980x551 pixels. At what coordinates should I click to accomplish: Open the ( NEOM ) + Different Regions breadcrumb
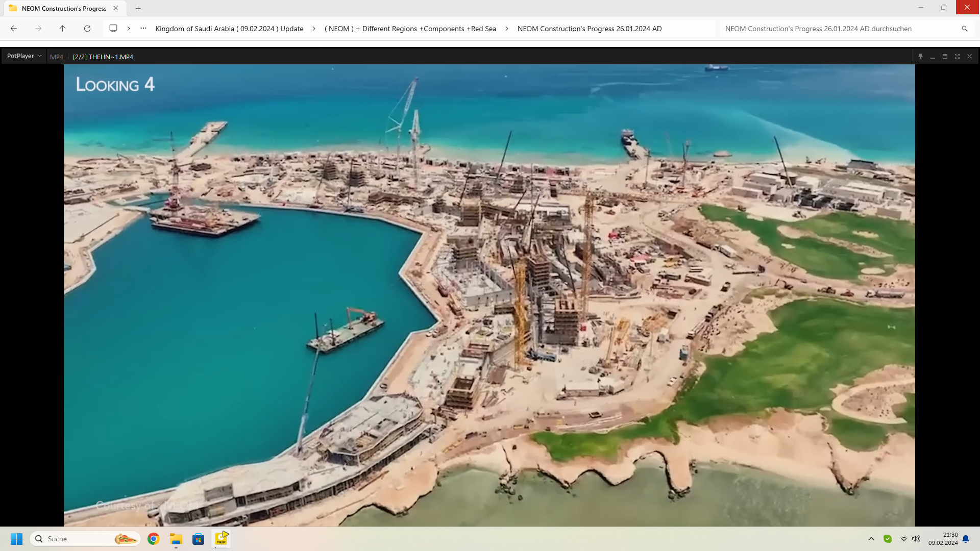click(x=410, y=29)
